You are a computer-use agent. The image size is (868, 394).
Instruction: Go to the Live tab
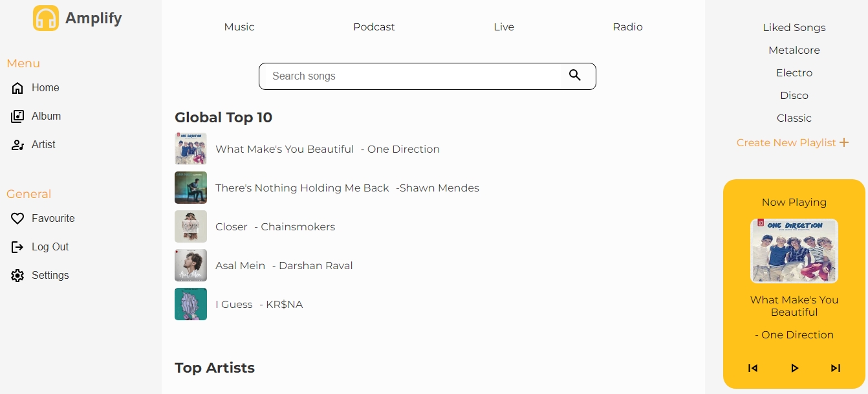[504, 27]
